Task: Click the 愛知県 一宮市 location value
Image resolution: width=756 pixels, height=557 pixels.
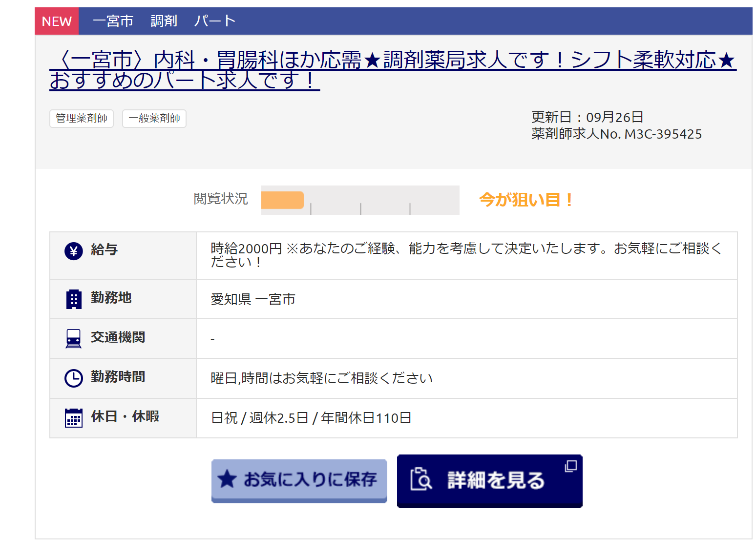Action: click(x=253, y=299)
